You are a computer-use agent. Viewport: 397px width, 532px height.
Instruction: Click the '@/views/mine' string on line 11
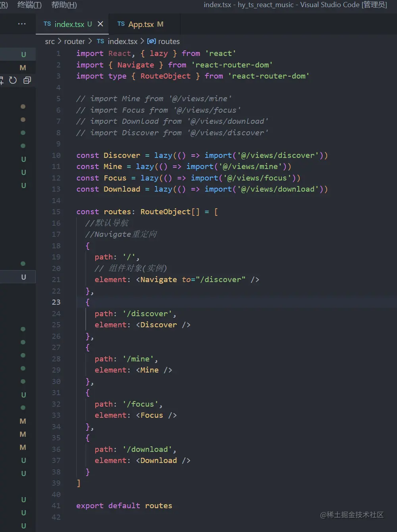(x=250, y=167)
